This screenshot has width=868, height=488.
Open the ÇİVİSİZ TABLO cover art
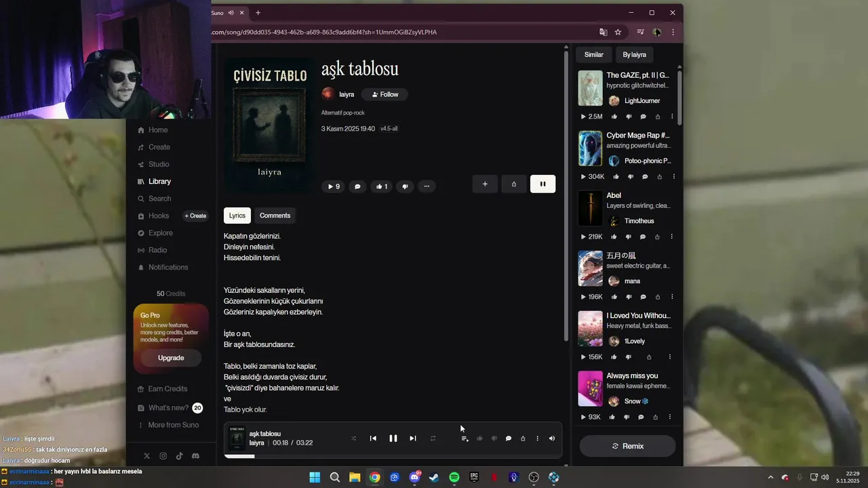269,125
